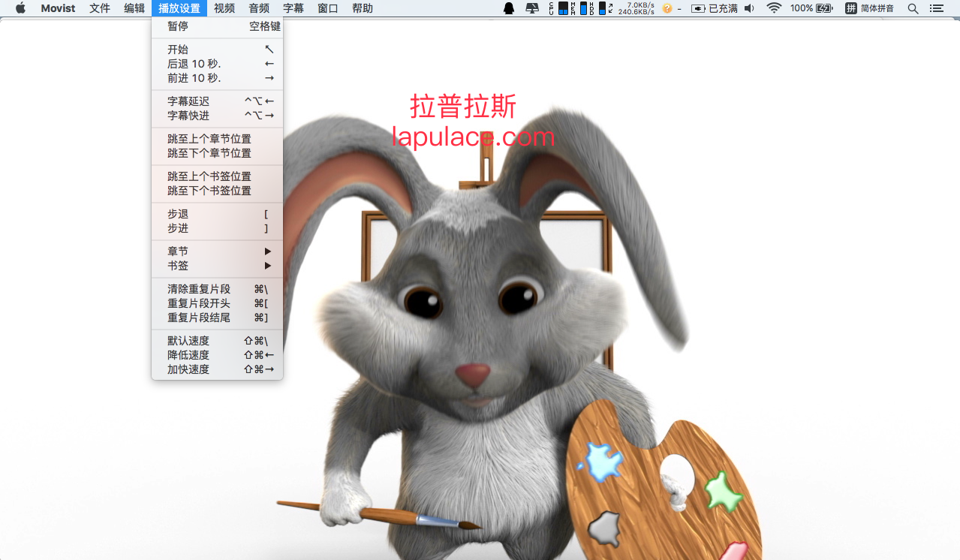Expand the 章节 submenu
The image size is (960, 560).
tap(218, 251)
